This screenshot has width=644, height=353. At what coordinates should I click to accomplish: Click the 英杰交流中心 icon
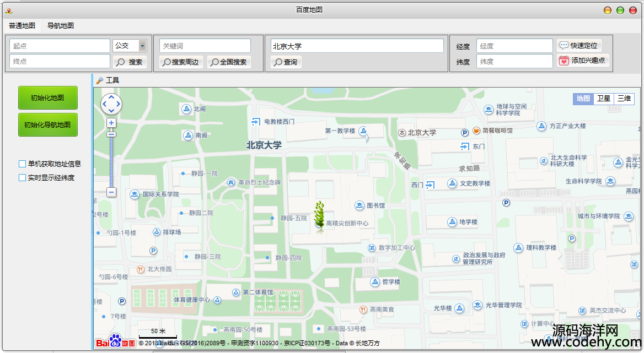point(582,311)
